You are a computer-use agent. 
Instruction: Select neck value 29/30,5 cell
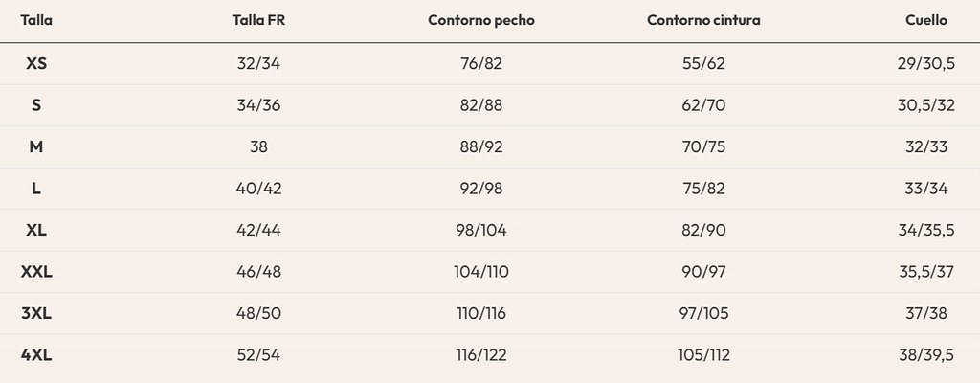(x=926, y=63)
